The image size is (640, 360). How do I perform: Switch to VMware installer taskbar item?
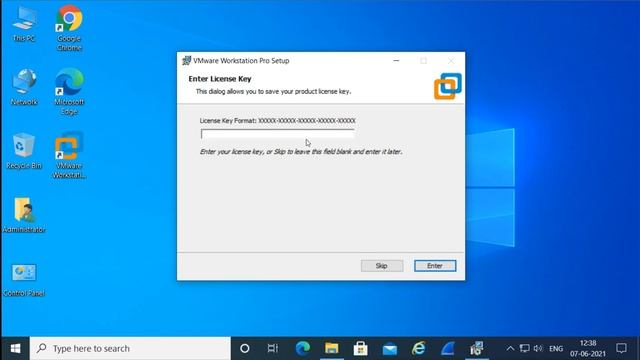click(476, 349)
